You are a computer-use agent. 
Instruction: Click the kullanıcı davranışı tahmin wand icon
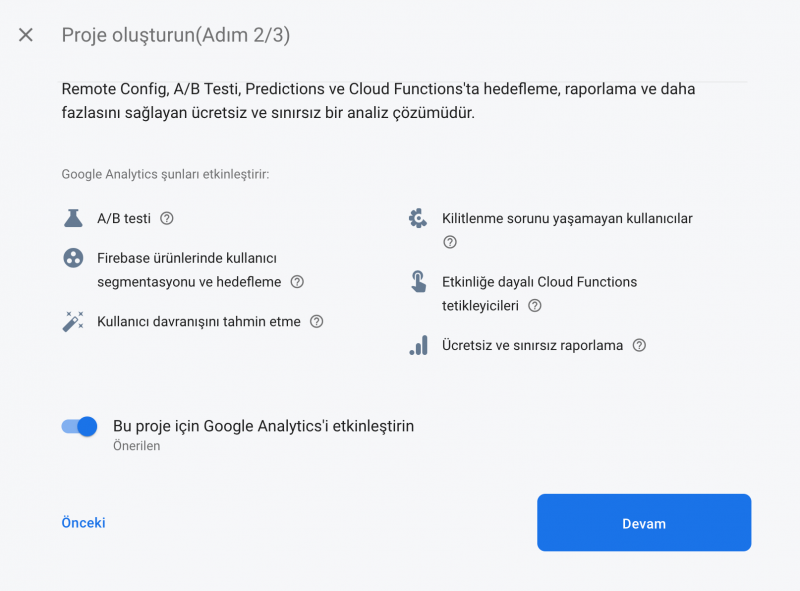tap(72, 322)
